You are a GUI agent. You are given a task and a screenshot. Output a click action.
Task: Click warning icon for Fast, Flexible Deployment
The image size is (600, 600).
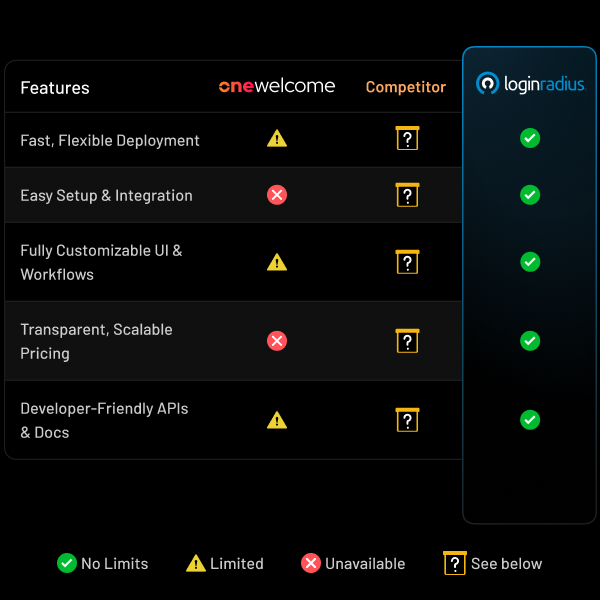pyautogui.click(x=277, y=139)
